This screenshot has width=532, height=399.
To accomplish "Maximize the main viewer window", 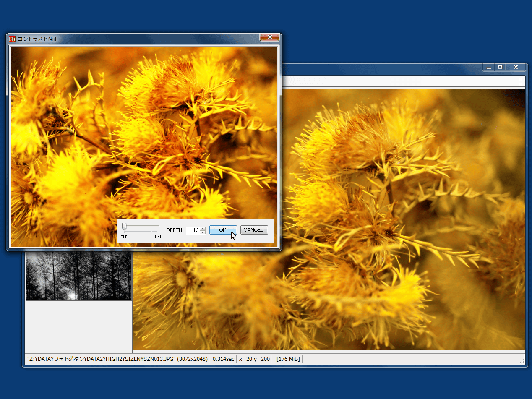I will 500,68.
